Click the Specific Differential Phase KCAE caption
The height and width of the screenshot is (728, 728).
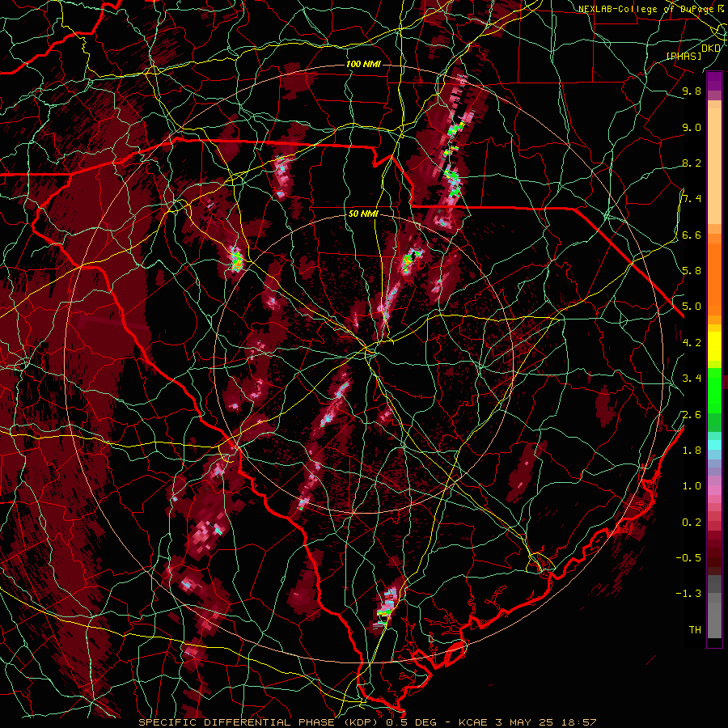(x=367, y=722)
